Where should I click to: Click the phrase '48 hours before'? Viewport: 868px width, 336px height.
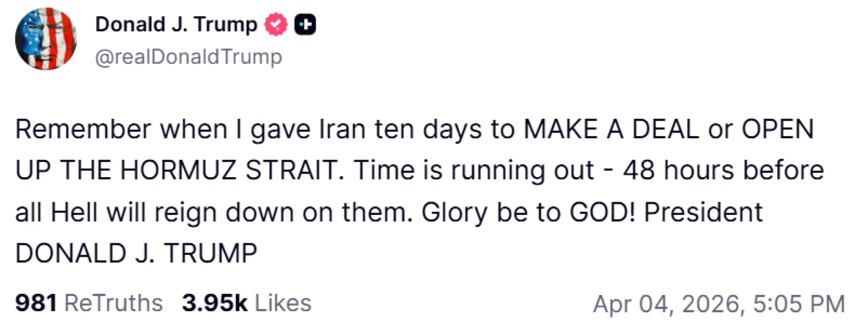pyautogui.click(x=723, y=171)
